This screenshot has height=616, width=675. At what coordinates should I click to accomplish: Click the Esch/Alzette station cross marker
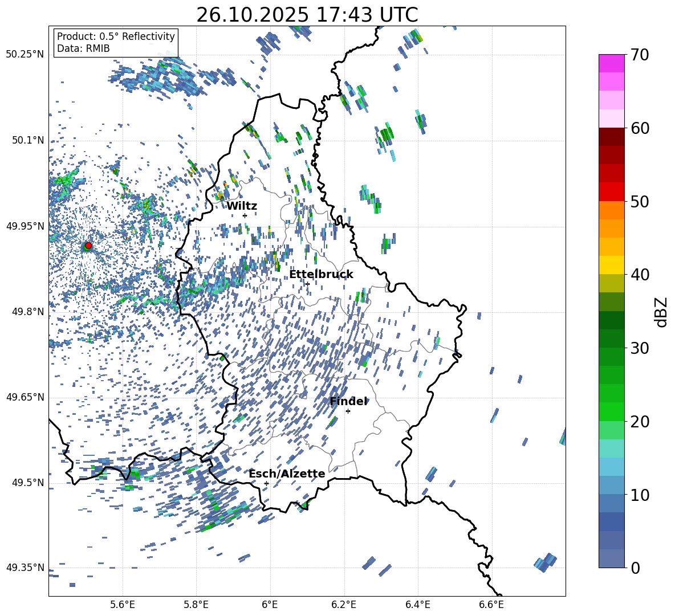(266, 483)
